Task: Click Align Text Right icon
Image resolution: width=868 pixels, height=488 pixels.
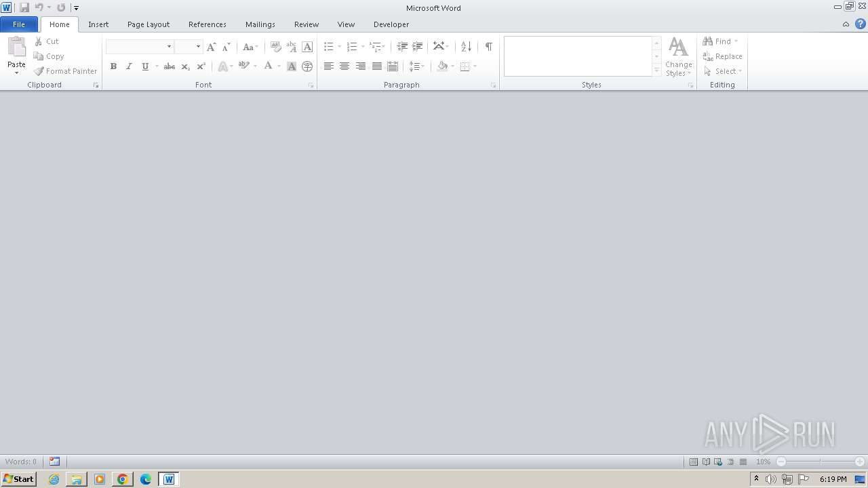Action: point(361,66)
